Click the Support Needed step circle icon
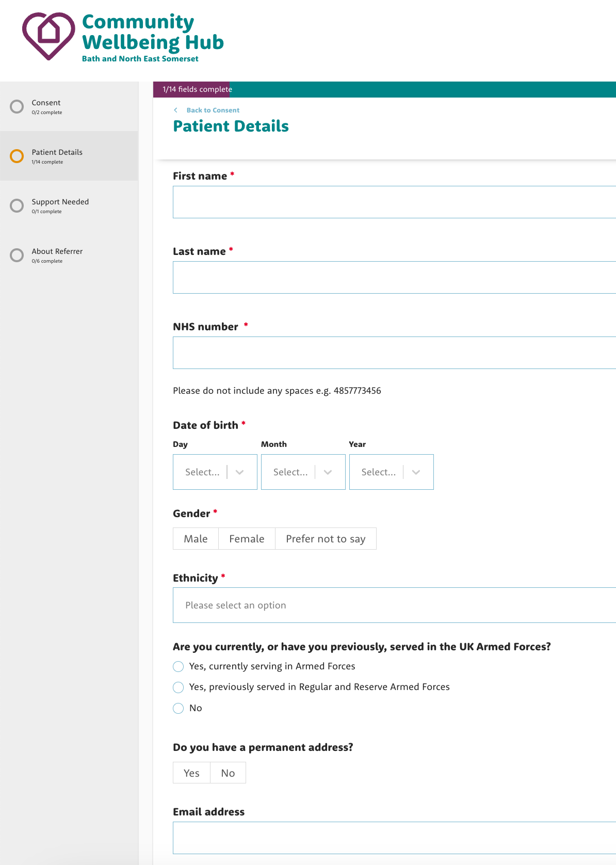 pos(17,206)
